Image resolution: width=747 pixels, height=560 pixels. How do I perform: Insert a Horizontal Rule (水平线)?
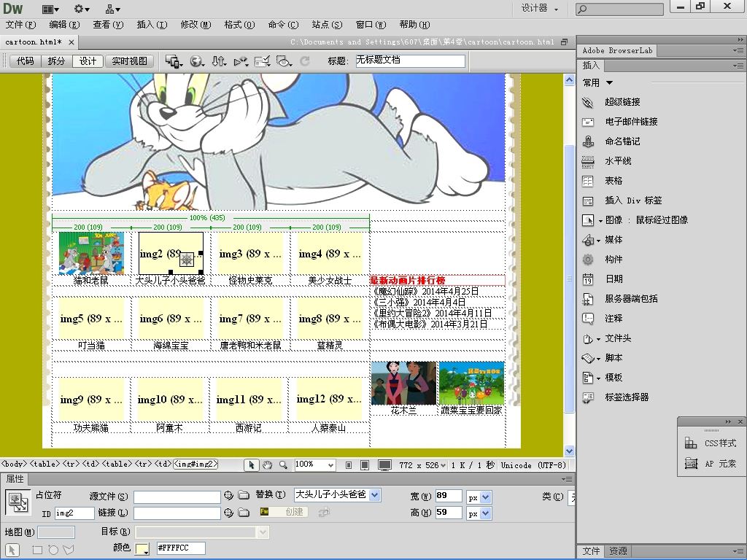point(588,161)
